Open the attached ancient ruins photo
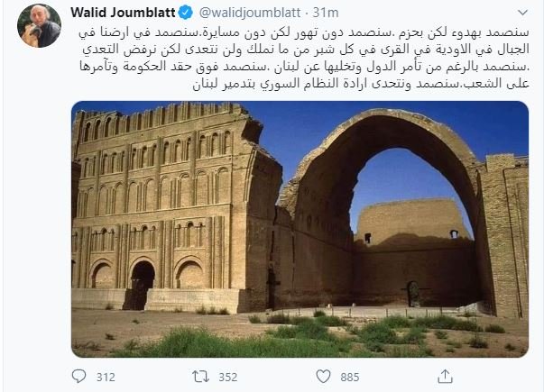The height and width of the screenshot is (392, 544). point(300,229)
